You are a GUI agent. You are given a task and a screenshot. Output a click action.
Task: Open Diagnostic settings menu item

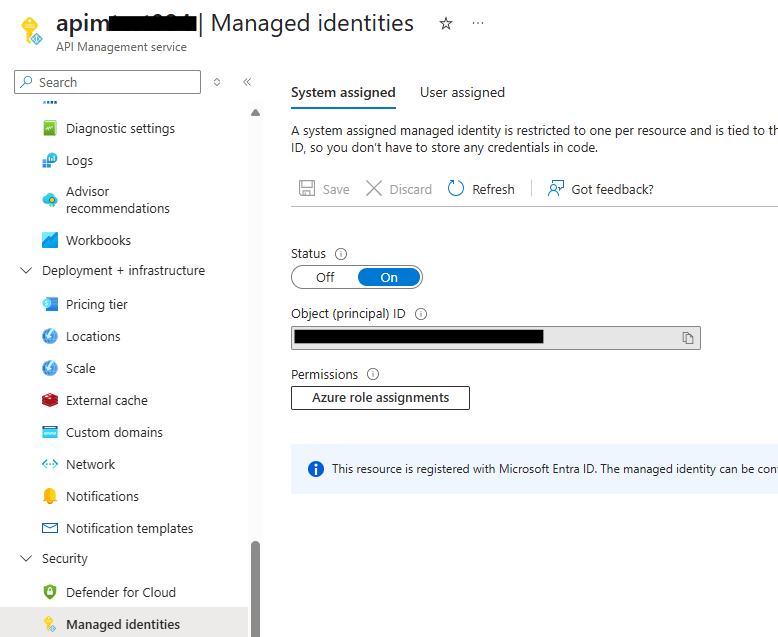(121, 128)
